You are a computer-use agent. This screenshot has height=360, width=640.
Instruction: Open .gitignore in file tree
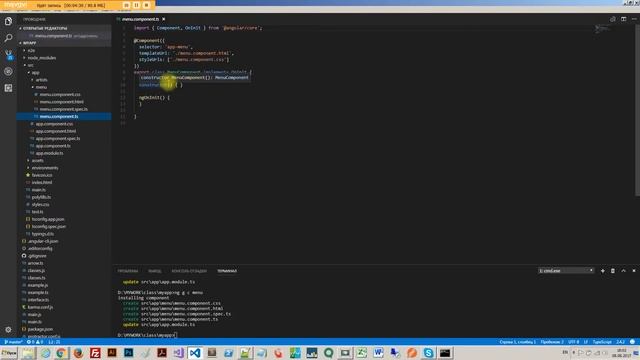click(x=37, y=256)
